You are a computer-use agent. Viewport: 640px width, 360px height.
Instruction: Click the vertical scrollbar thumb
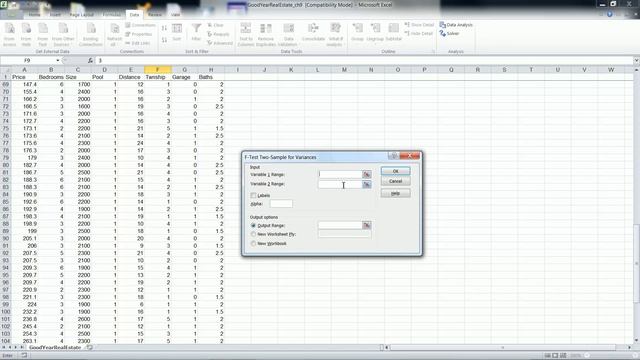tap(636, 263)
